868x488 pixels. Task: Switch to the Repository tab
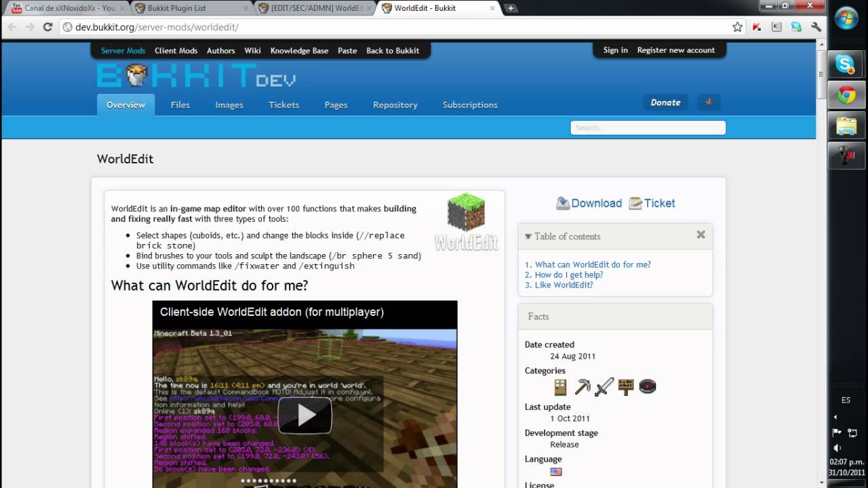tap(395, 105)
